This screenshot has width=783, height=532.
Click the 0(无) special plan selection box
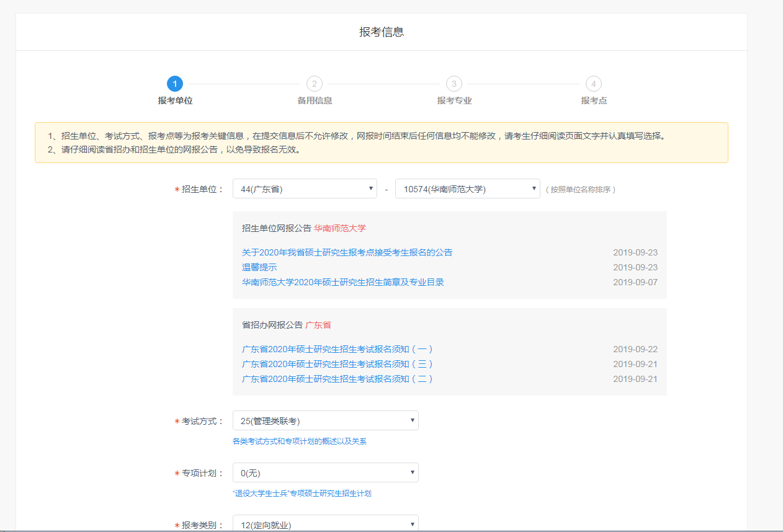[325, 472]
